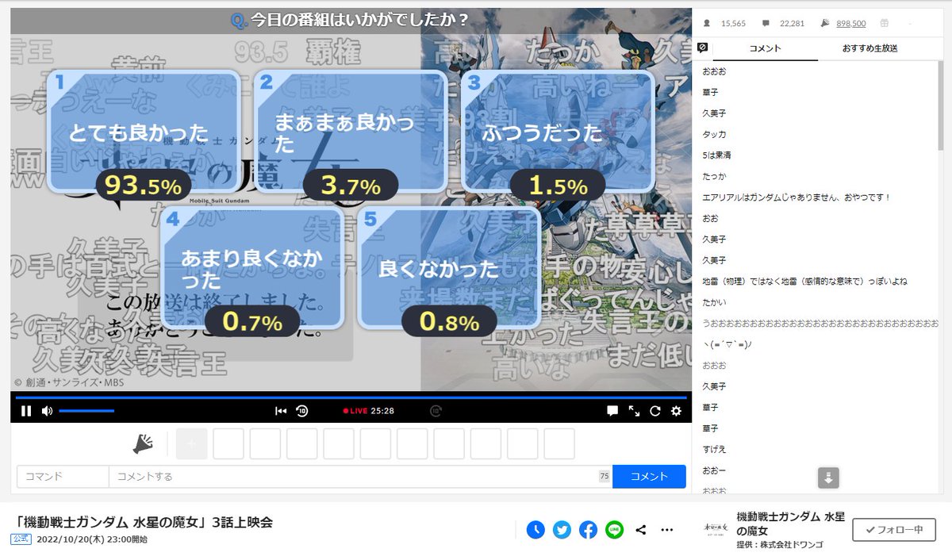Open the 898,500 ad points link

[851, 24]
